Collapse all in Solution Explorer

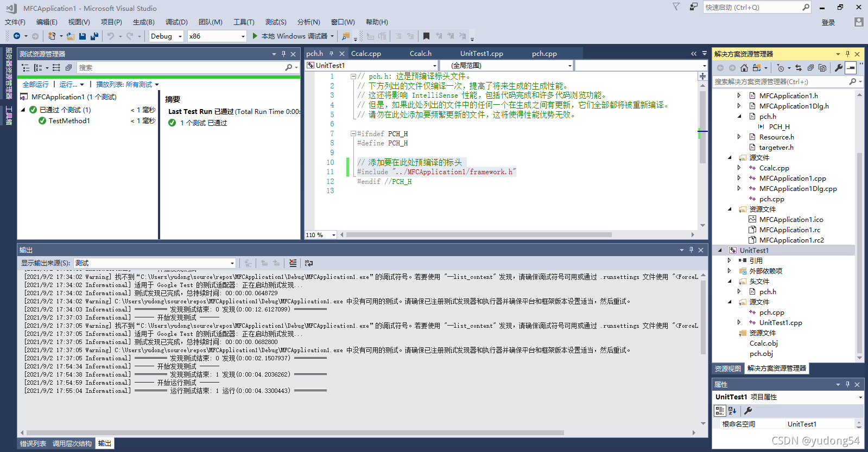[810, 68]
